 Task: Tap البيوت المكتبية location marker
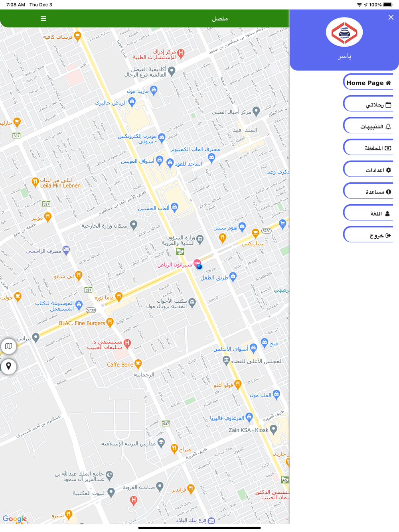pyautogui.click(x=111, y=492)
